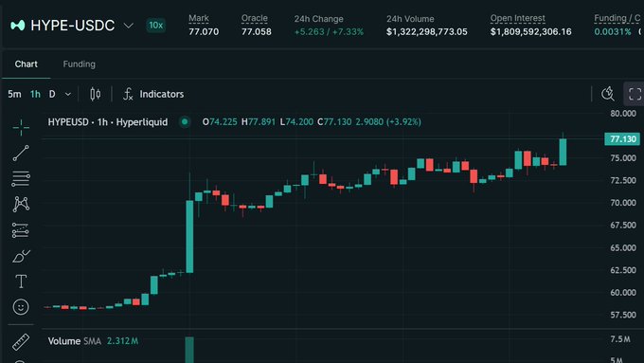This screenshot has height=363, width=644.
Task: Click the Open Interest value $1,809,592,306.16
Action: pos(530,31)
